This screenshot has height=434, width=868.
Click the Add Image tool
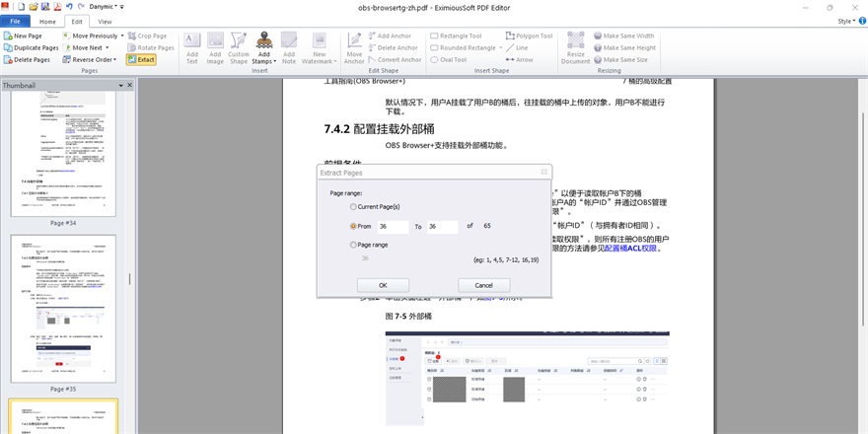click(x=215, y=47)
